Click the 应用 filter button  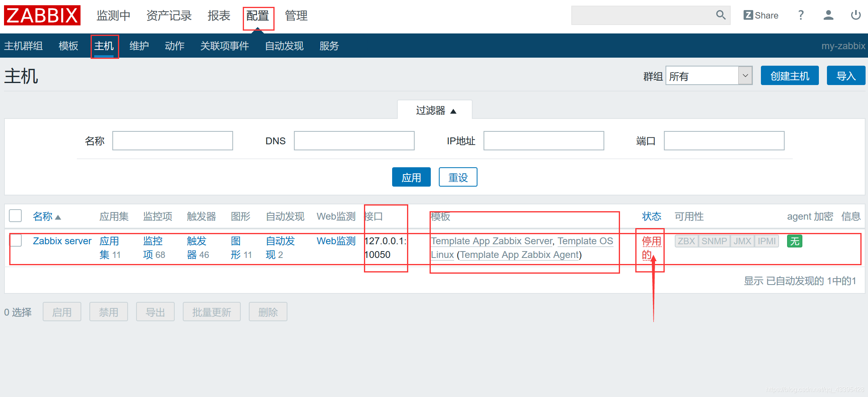click(411, 177)
